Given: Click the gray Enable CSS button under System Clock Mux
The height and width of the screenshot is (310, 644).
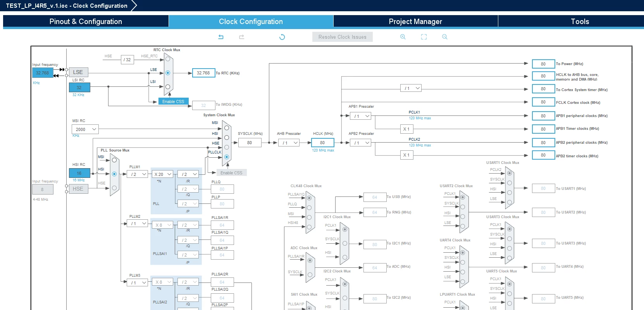Looking at the screenshot, I should pyautogui.click(x=231, y=173).
